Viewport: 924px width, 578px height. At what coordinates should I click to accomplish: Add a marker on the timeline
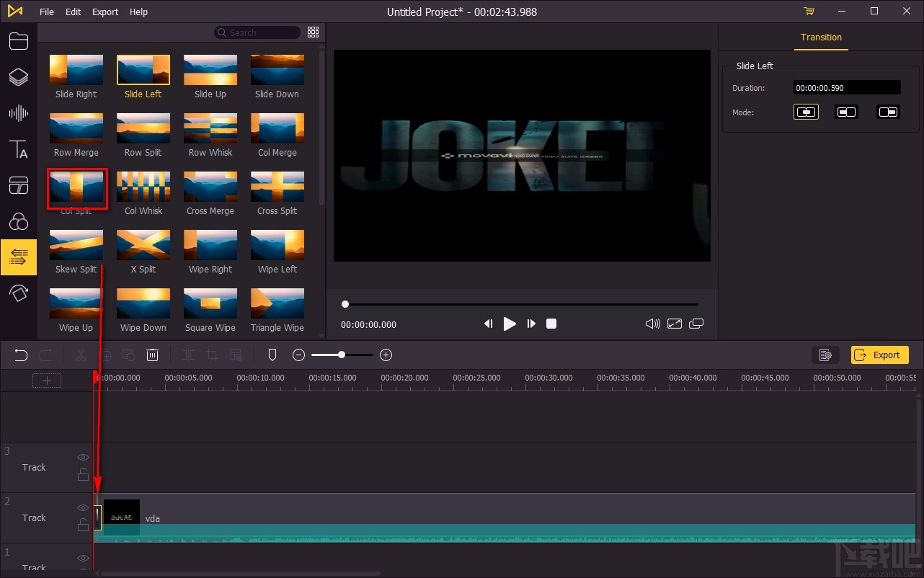coord(272,354)
